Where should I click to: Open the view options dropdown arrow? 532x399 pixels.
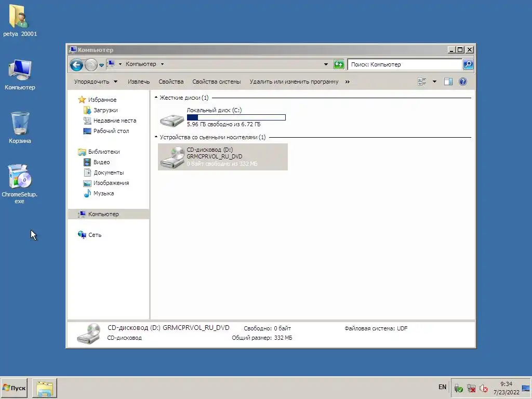[434, 82]
